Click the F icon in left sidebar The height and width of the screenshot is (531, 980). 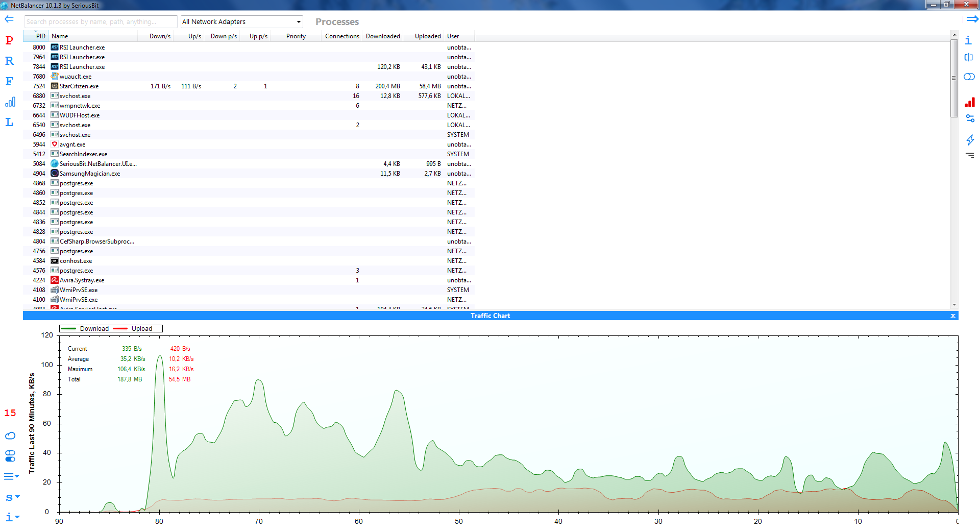9,81
